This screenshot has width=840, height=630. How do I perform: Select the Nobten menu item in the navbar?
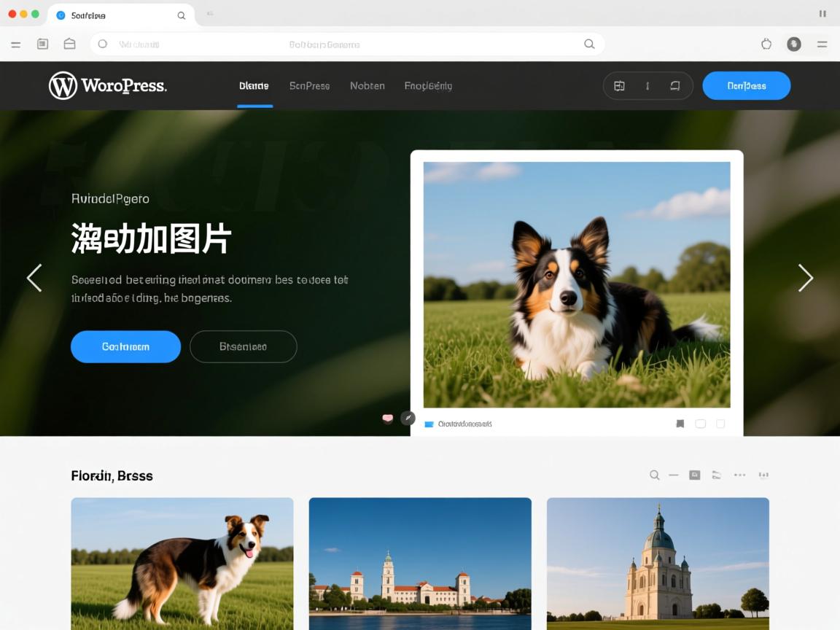click(x=367, y=85)
